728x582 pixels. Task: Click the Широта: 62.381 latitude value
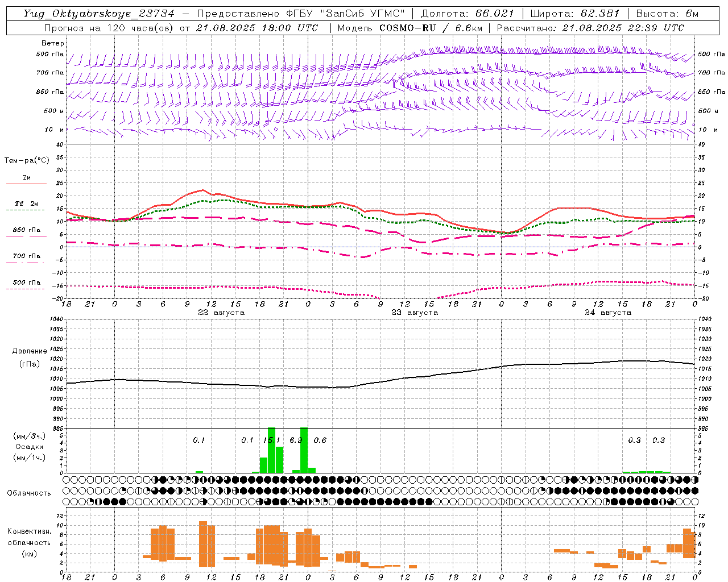(x=575, y=14)
